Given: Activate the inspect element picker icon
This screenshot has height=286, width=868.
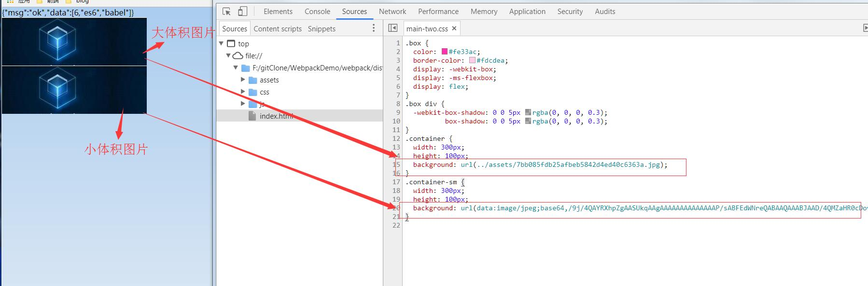Looking at the screenshot, I should 227,11.
